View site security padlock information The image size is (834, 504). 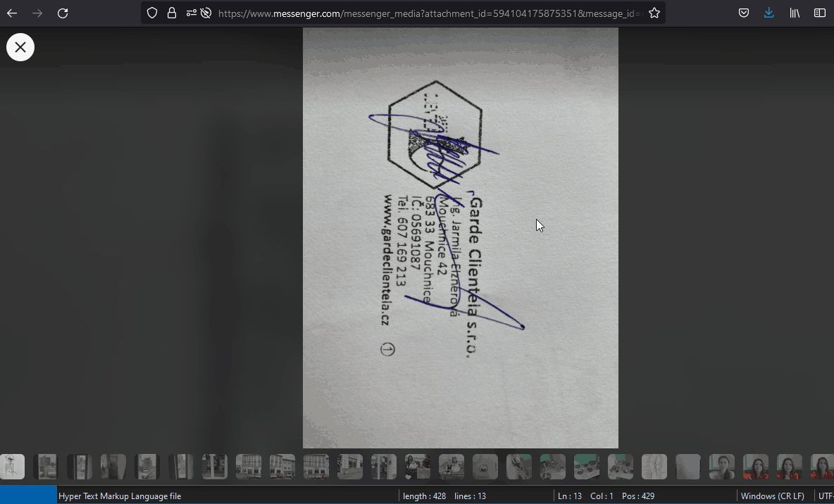click(x=172, y=13)
